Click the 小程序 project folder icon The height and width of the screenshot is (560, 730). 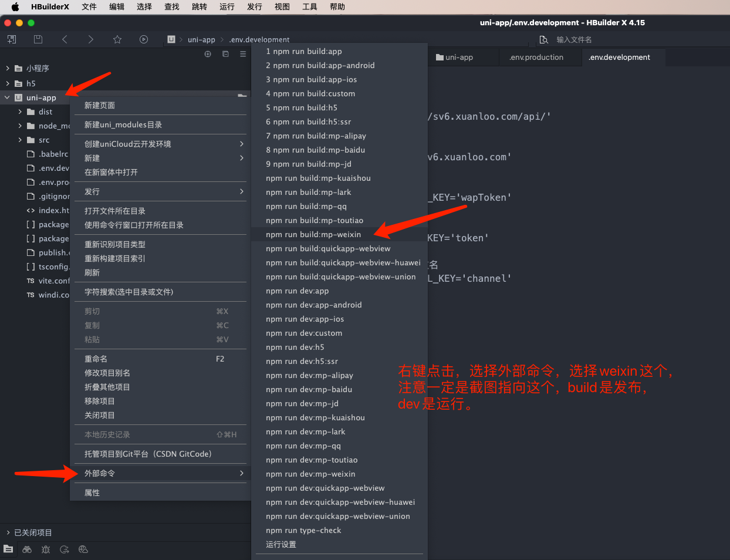coord(18,68)
